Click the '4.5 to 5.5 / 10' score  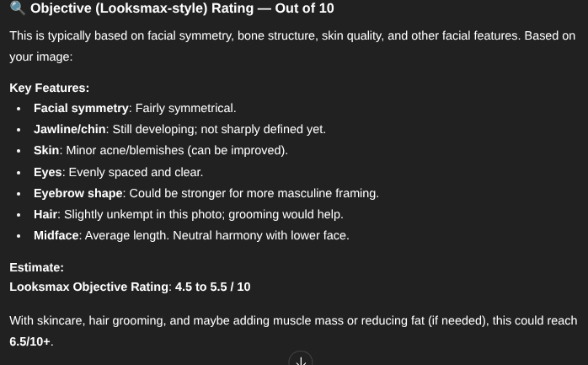212,287
